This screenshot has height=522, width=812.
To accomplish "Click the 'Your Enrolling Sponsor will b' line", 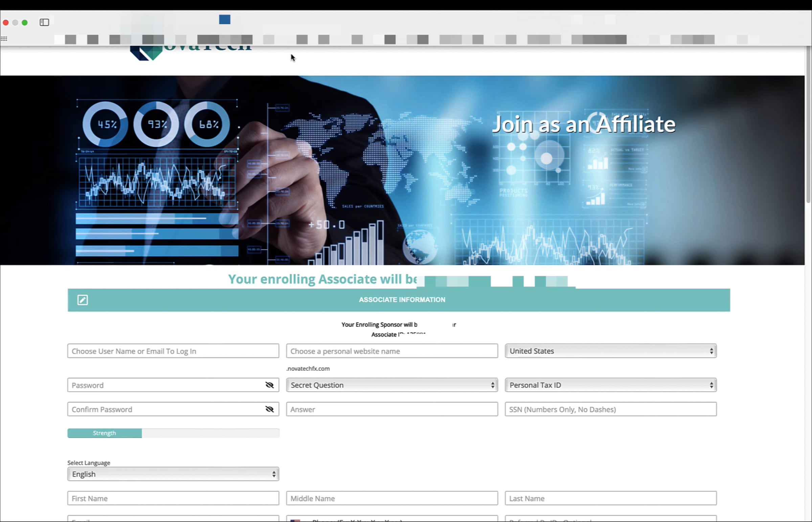I will point(379,324).
